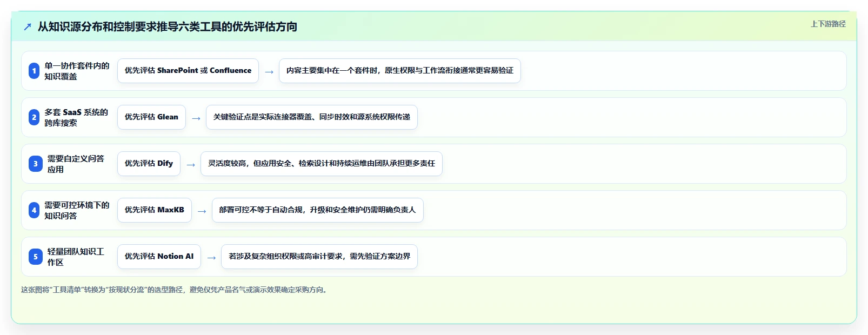Select 多套 SaaS 系统的跨库搜索 text

click(x=76, y=117)
